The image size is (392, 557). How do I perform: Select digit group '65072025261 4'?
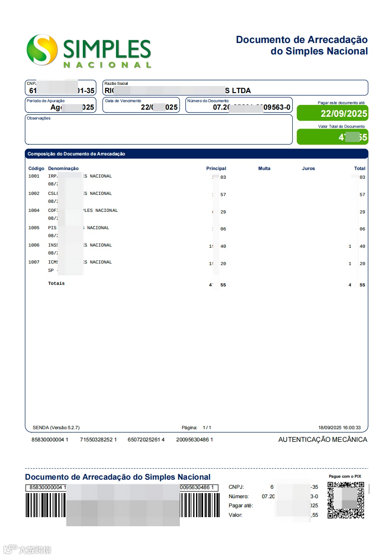146,439
